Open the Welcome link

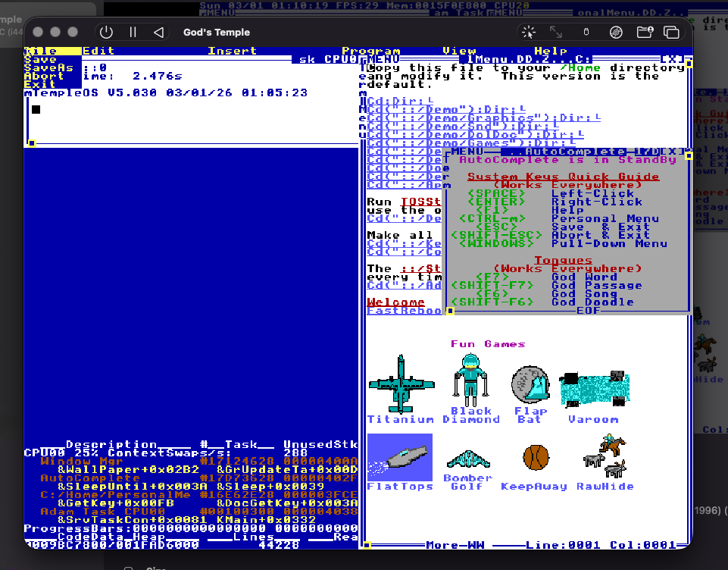[395, 301]
